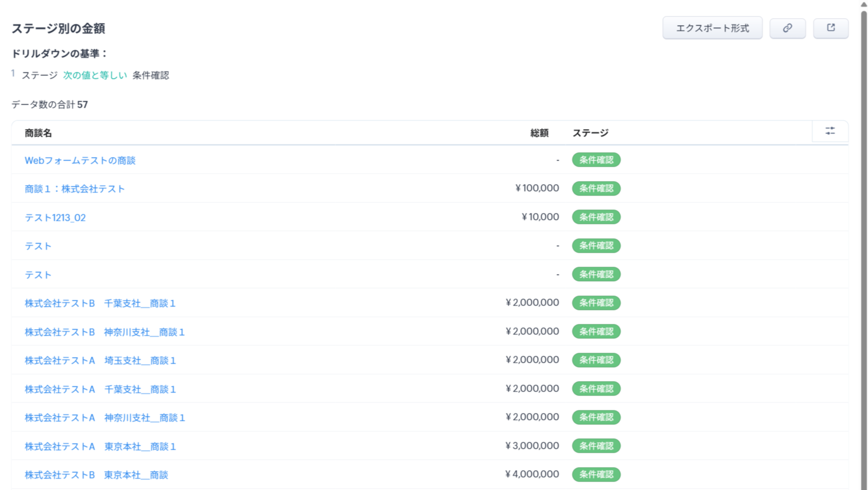This screenshot has height=490, width=868.
Task: Open 株式会社テストA 神奈川支社__商談１ link
Action: (105, 418)
